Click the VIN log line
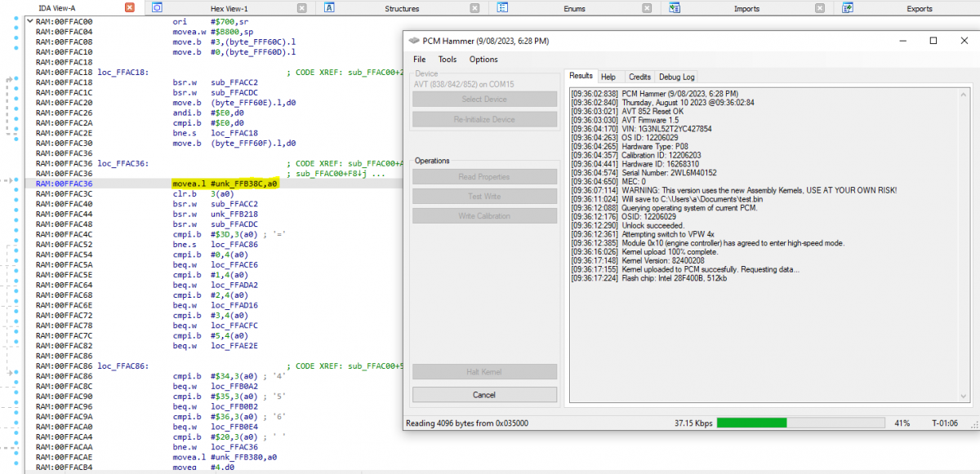 642,128
